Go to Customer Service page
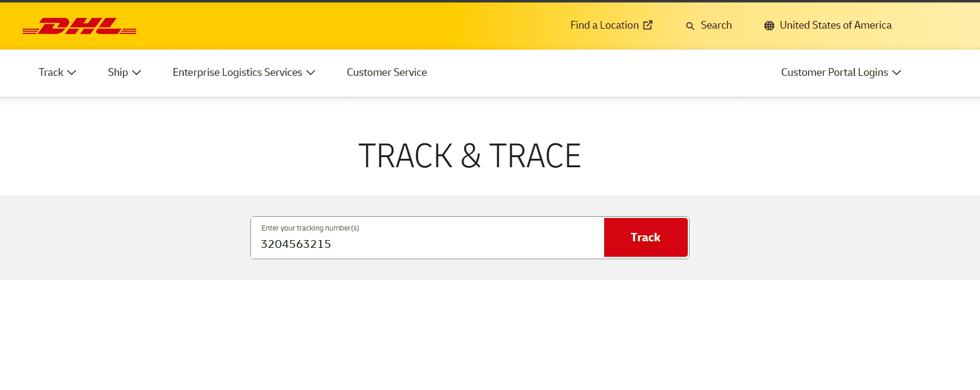Image resolution: width=980 pixels, height=390 pixels. click(387, 72)
